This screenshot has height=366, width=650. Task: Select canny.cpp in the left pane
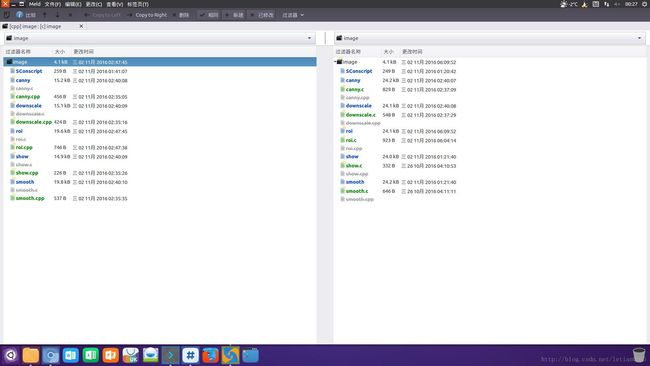click(28, 97)
